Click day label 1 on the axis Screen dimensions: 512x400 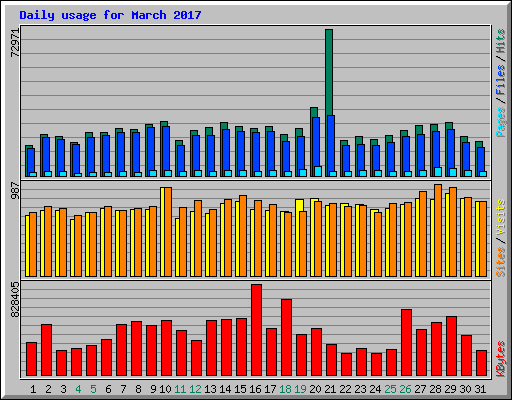pyautogui.click(x=33, y=389)
